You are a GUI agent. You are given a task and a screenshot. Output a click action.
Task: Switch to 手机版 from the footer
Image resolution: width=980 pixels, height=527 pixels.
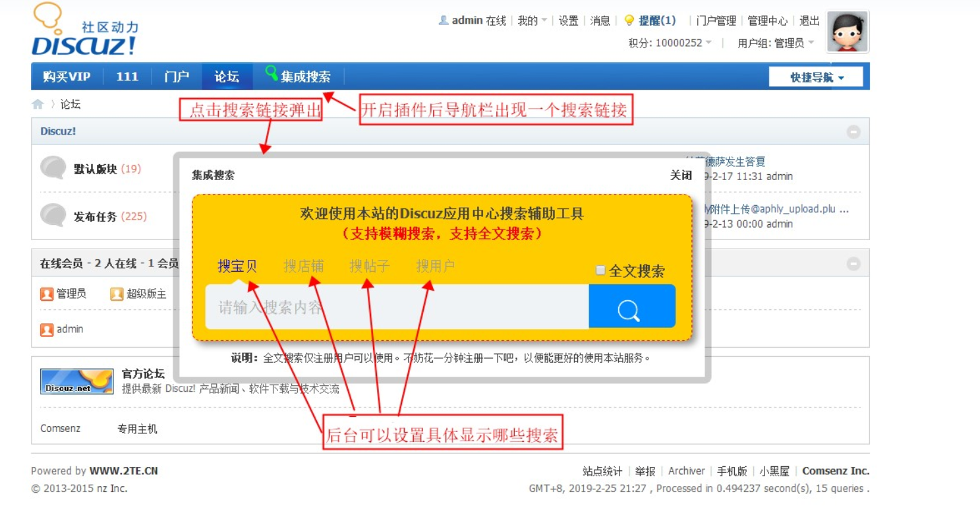tap(732, 471)
